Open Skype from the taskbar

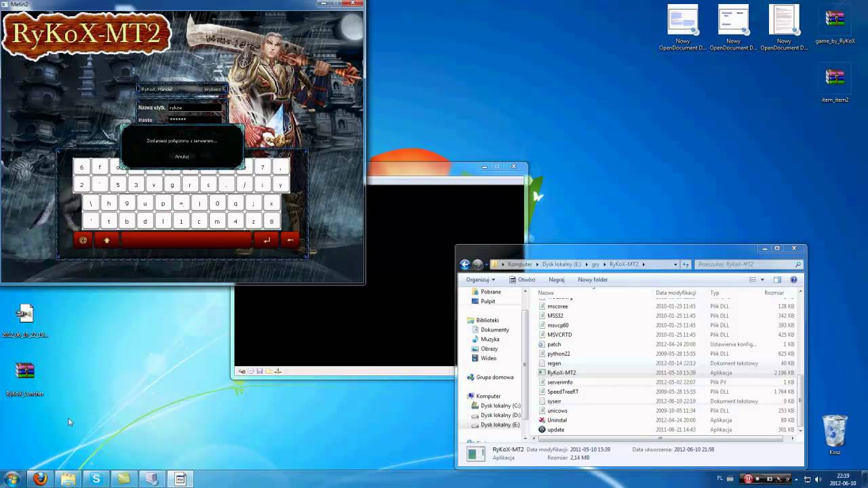tap(96, 479)
